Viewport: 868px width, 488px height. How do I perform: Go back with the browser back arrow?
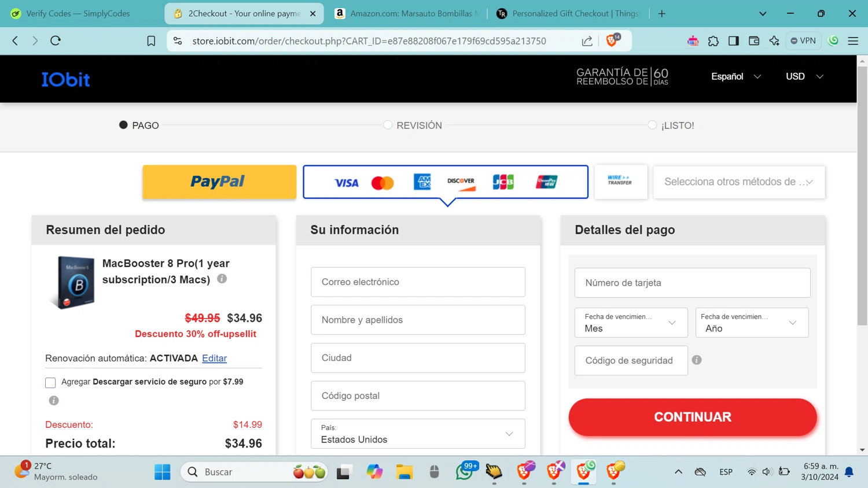16,40
